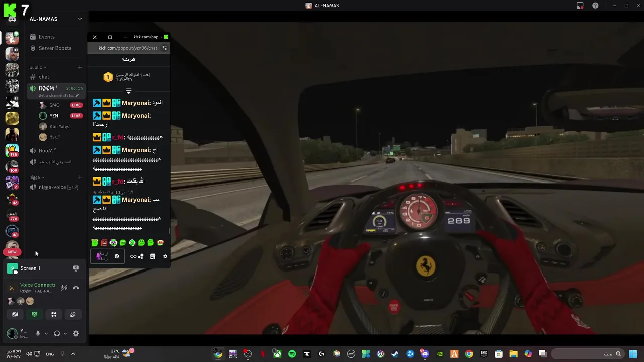Open Google Chrome from the taskbar
The image size is (644, 362).
[469, 354]
